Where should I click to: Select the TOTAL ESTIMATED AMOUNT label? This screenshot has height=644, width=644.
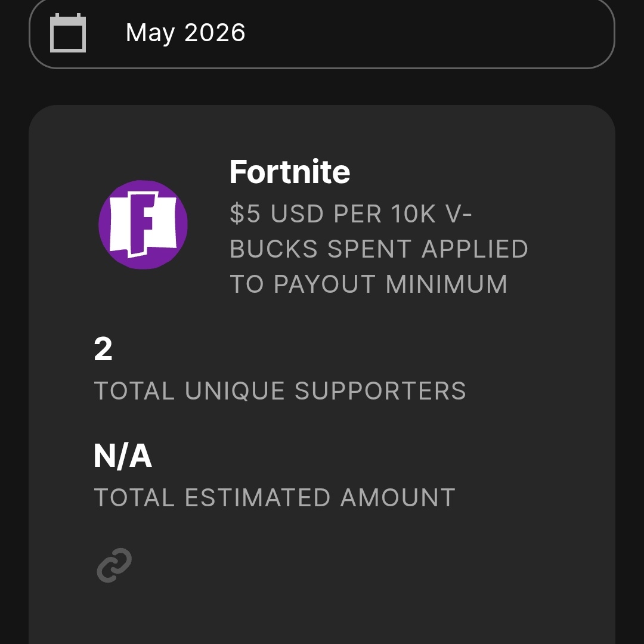pyautogui.click(x=275, y=498)
